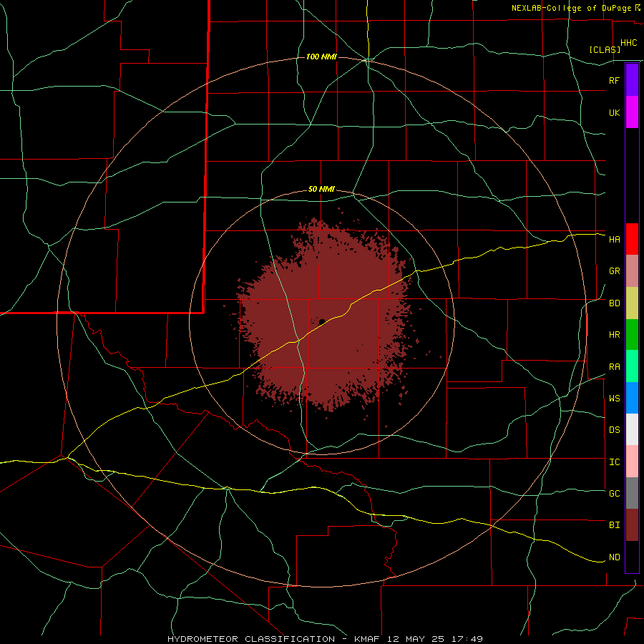Click the RF purple legend swatch
Image resolution: width=644 pixels, height=644 pixels.
pyautogui.click(x=632, y=80)
